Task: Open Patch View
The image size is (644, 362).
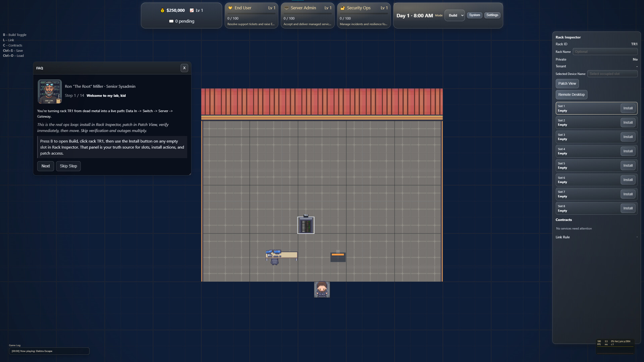Action: [x=567, y=83]
